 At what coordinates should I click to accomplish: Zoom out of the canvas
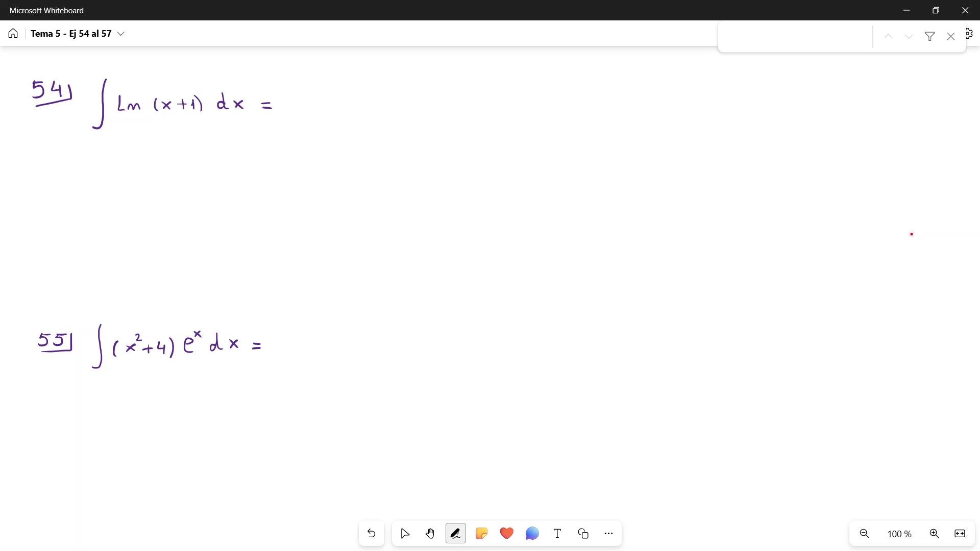(864, 534)
